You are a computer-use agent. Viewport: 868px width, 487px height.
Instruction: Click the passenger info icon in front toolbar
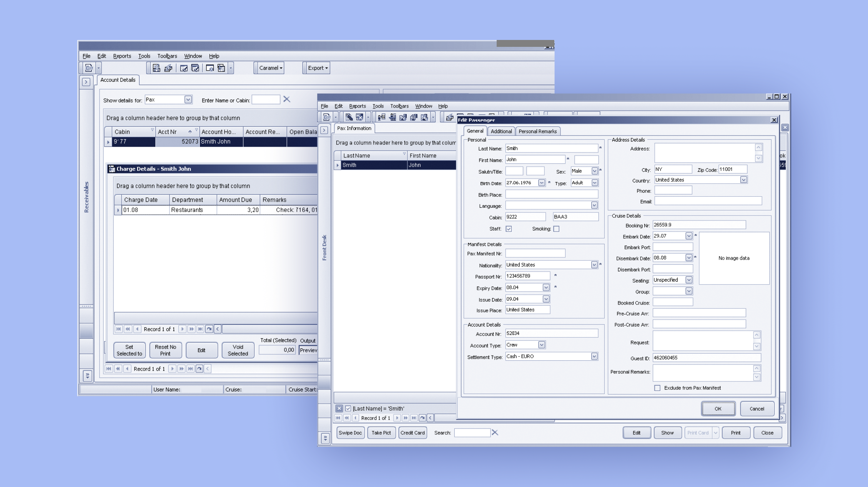[x=381, y=117]
